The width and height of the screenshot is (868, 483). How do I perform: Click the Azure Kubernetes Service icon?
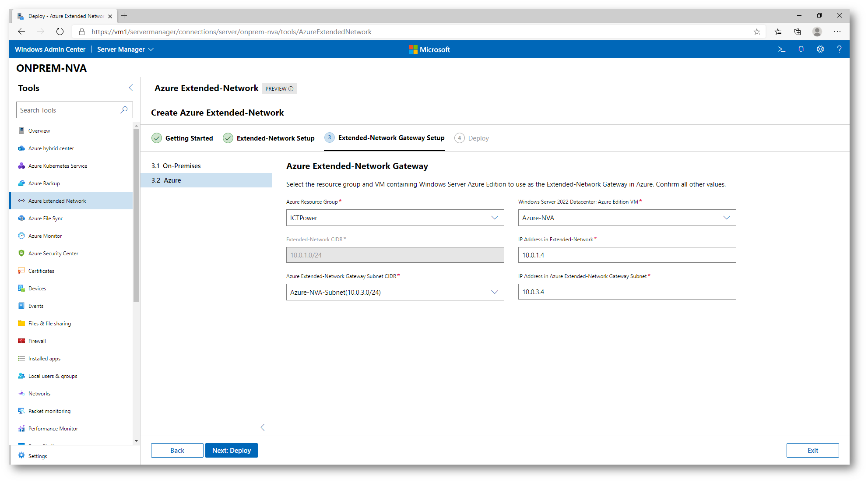[21, 166]
